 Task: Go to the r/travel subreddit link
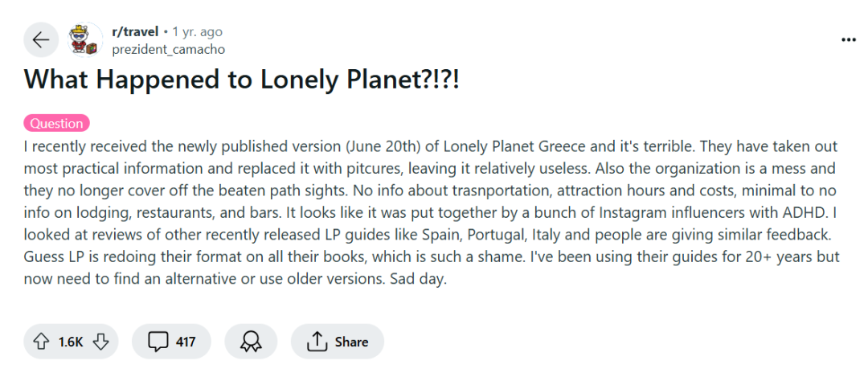(134, 32)
